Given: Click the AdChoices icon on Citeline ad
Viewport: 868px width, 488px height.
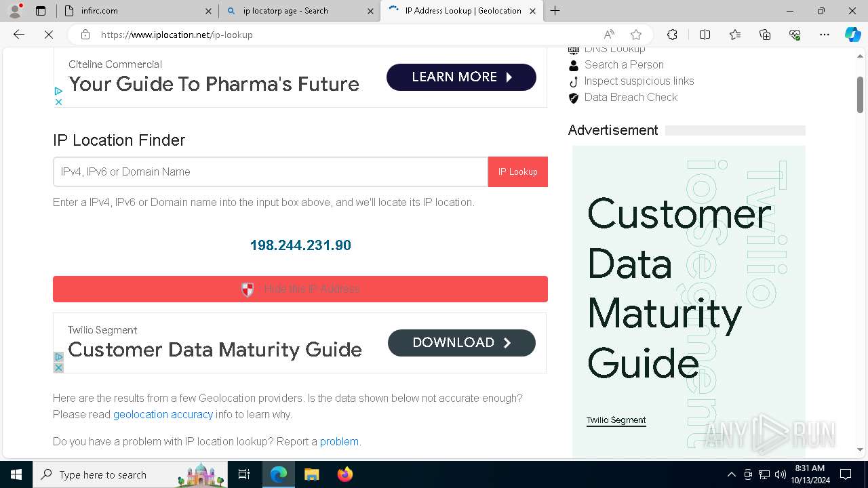Looking at the screenshot, I should 58,91.
